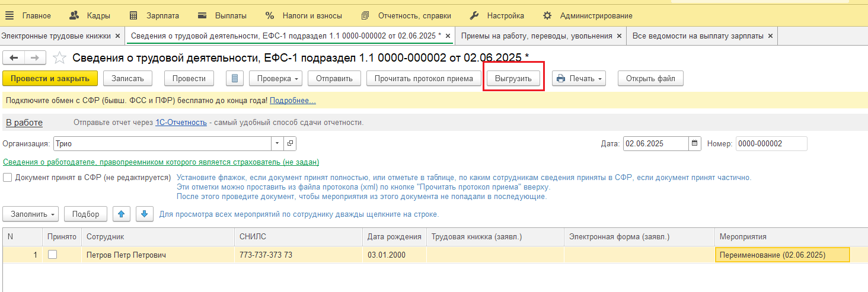Viewport: 868px width, 292px height.
Task: Open the Настройка menu
Action: [497, 16]
